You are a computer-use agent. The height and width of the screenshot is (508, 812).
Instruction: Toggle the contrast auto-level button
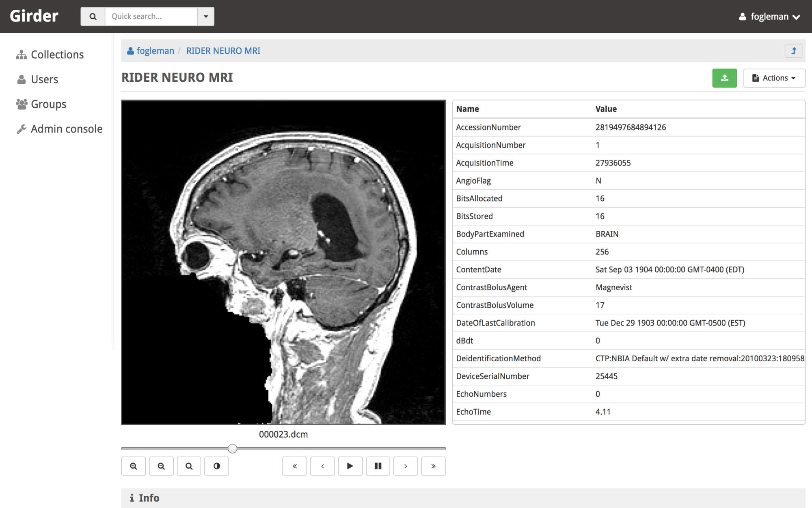pyautogui.click(x=216, y=466)
